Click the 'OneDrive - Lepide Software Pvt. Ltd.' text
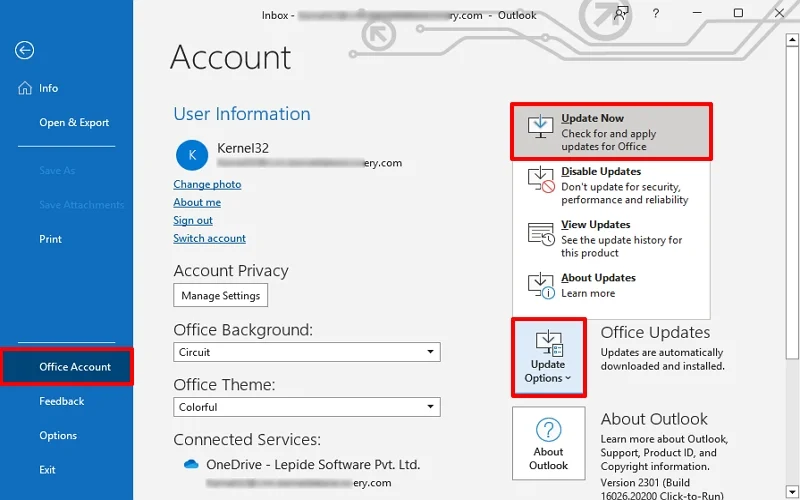 pos(313,465)
